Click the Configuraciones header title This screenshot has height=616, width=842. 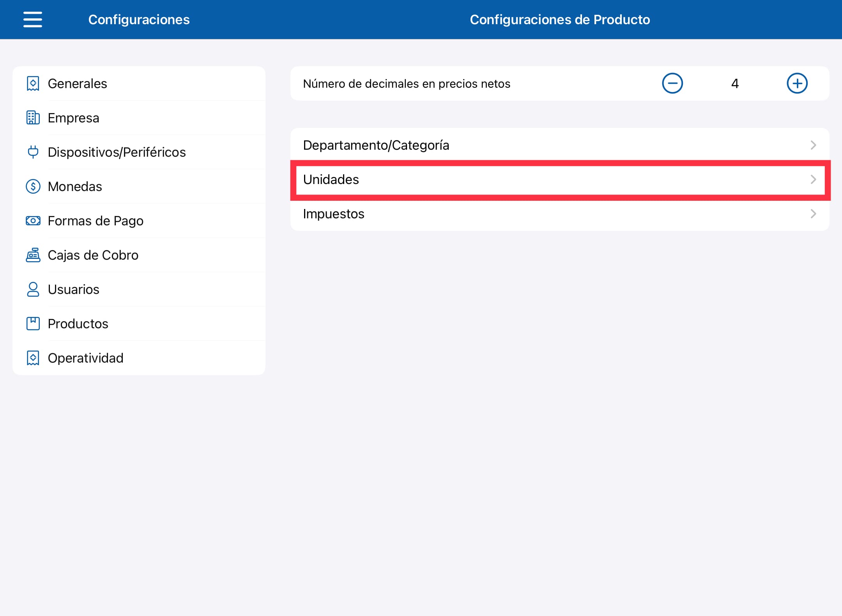click(x=139, y=19)
